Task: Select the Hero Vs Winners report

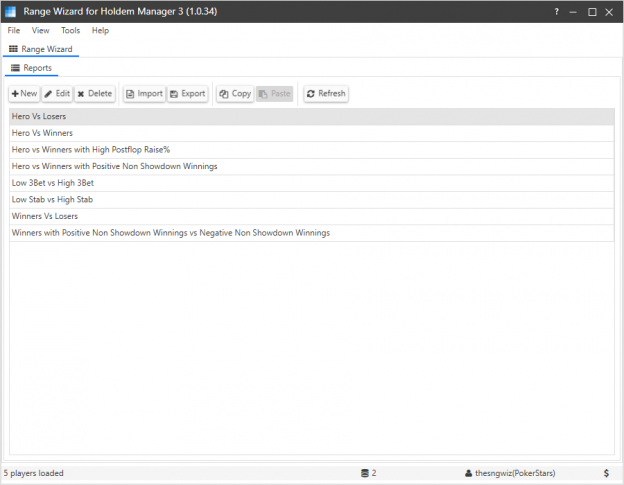Action: point(312,133)
